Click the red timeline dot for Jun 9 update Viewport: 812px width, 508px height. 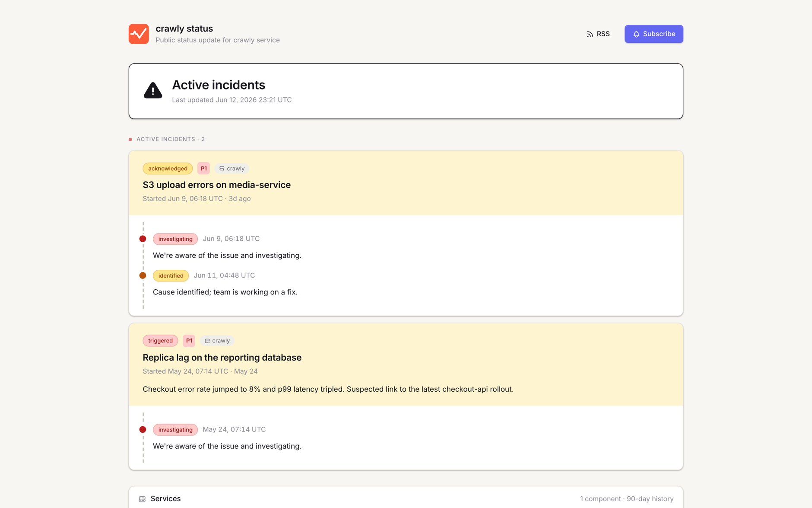(143, 239)
